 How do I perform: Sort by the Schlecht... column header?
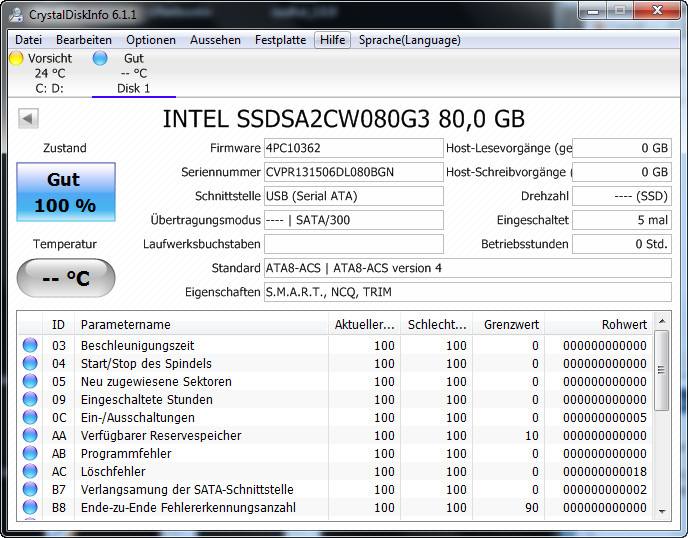[437, 324]
